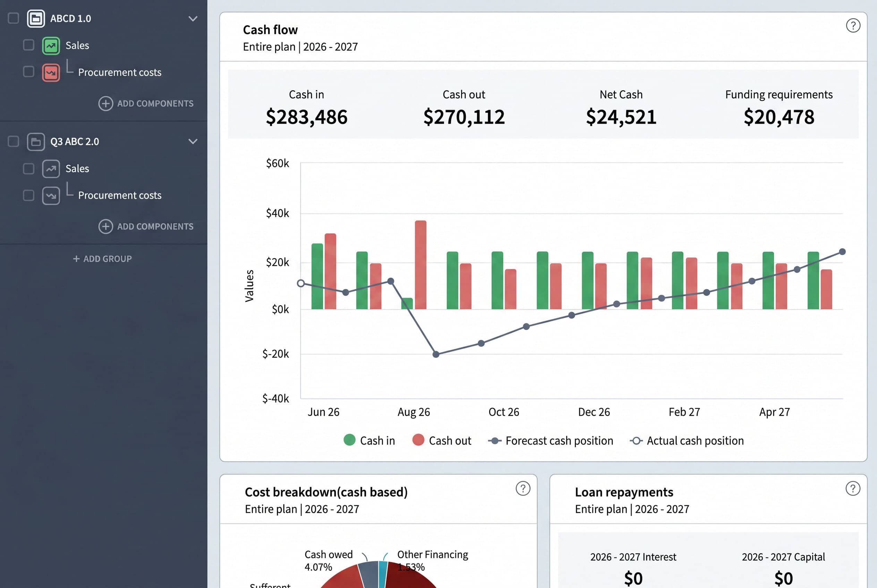
Task: Click the actual cash position starting point marker
Action: 300,284
